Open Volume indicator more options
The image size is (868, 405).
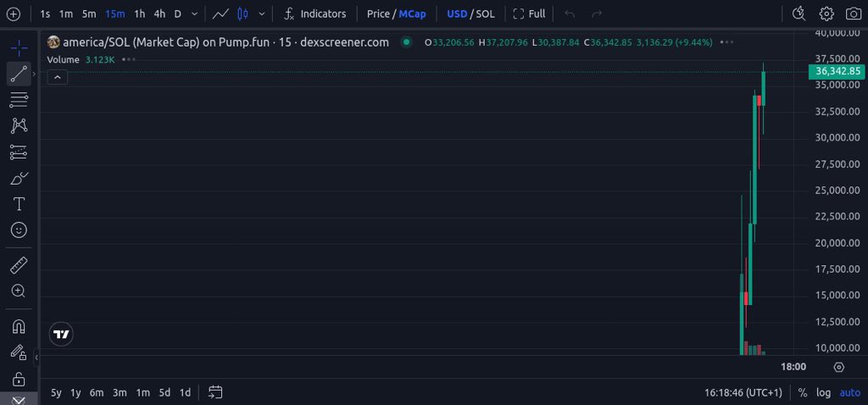coord(128,59)
